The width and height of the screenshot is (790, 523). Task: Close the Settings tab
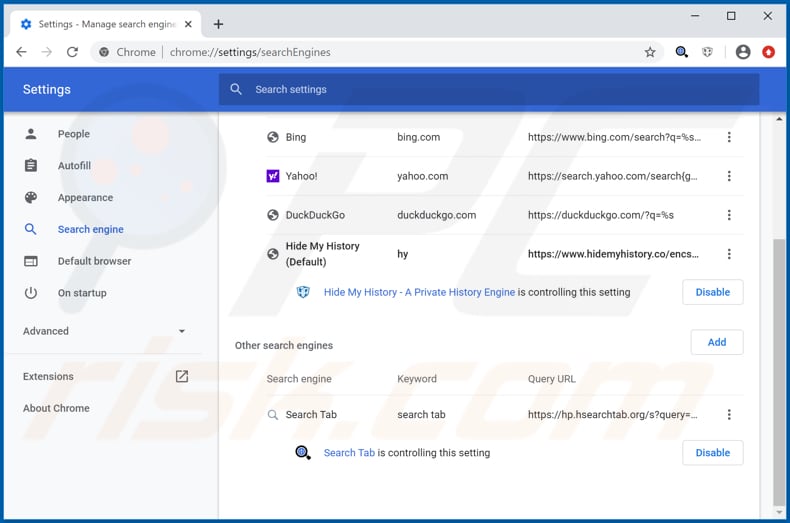(x=188, y=24)
